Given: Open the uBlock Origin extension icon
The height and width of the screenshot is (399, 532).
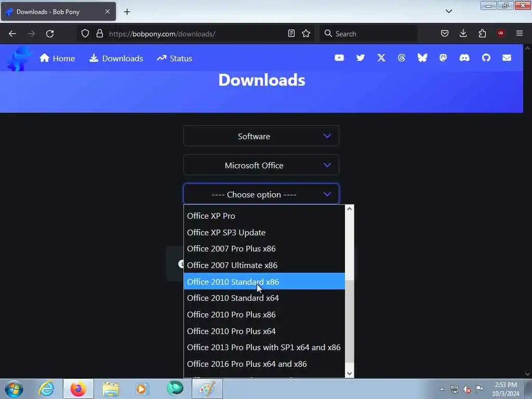Looking at the screenshot, I should point(501,34).
